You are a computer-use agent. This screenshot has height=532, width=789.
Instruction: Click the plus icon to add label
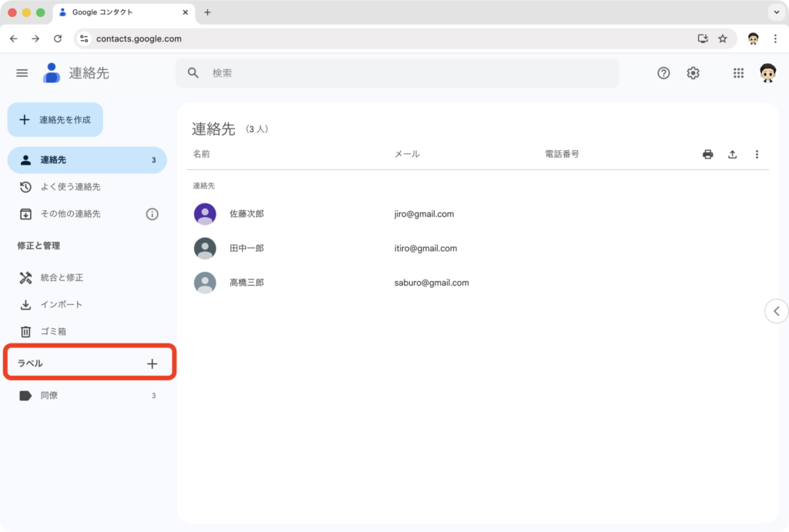(x=152, y=363)
